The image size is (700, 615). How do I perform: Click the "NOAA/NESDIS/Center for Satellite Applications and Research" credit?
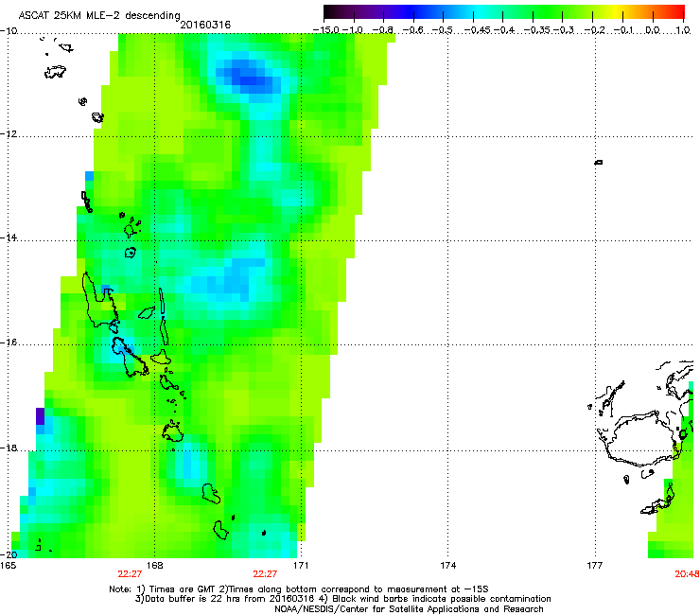(409, 609)
